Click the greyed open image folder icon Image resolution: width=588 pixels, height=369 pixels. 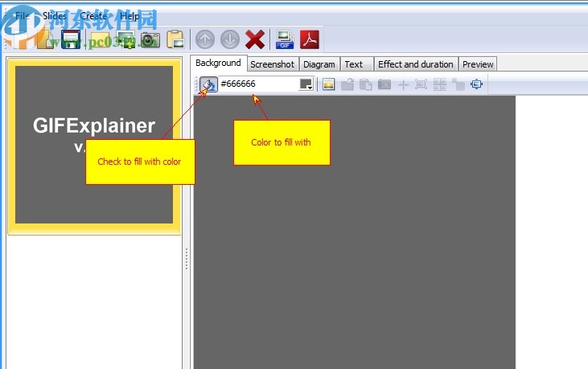point(347,84)
